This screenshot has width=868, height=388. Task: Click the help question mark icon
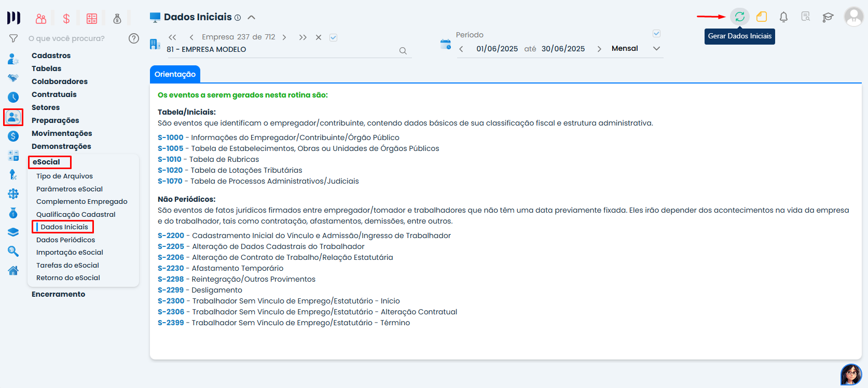134,38
